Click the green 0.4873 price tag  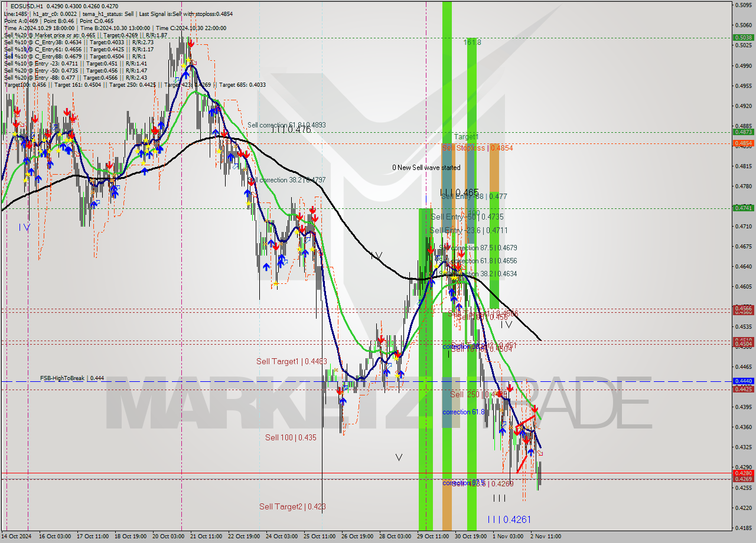743,132
